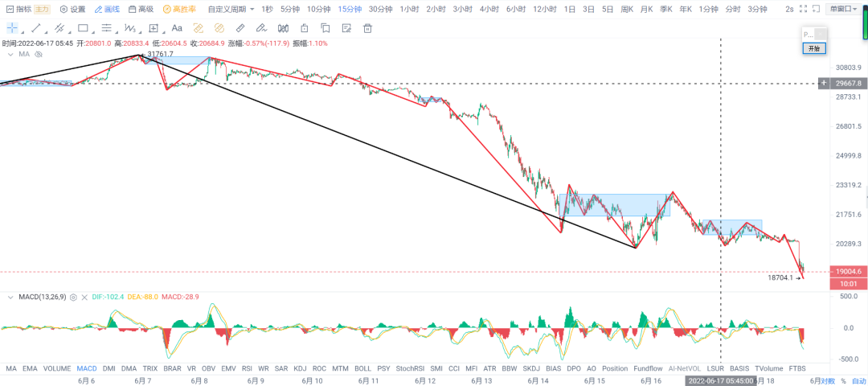Image resolution: width=868 pixels, height=386 pixels.
Task: Toggle the 画线 drawing toolbar
Action: coord(106,10)
